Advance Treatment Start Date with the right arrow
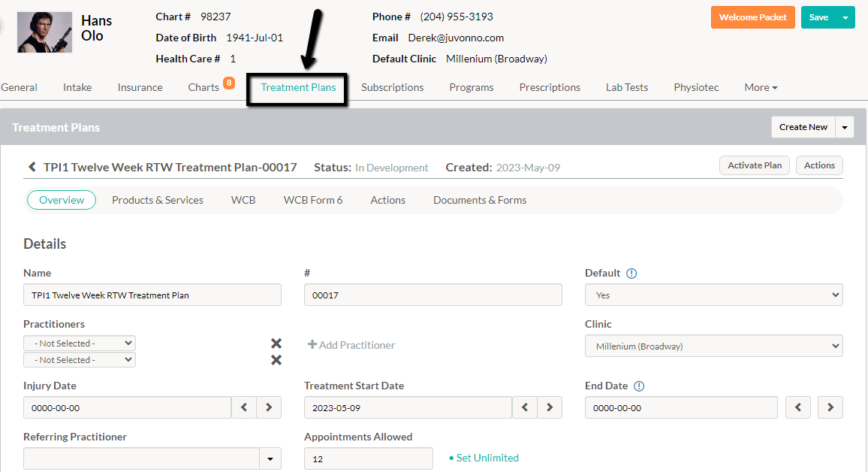The height and width of the screenshot is (472, 868). coord(550,407)
